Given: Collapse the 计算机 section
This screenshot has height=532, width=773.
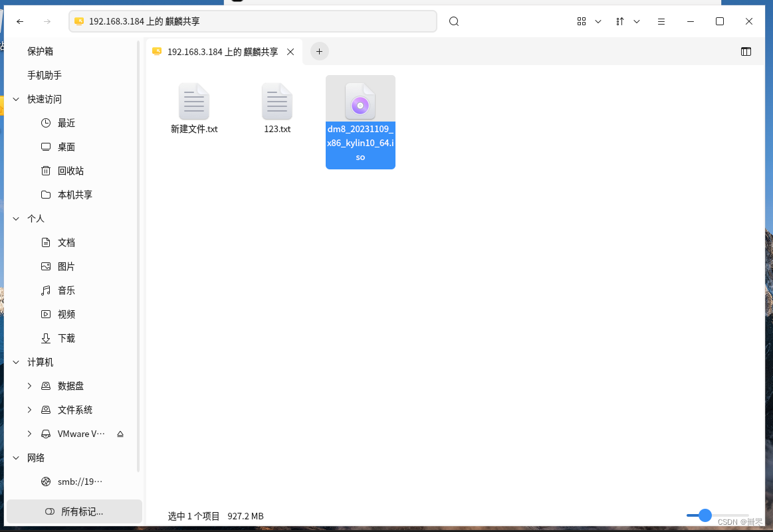Looking at the screenshot, I should 16,362.
